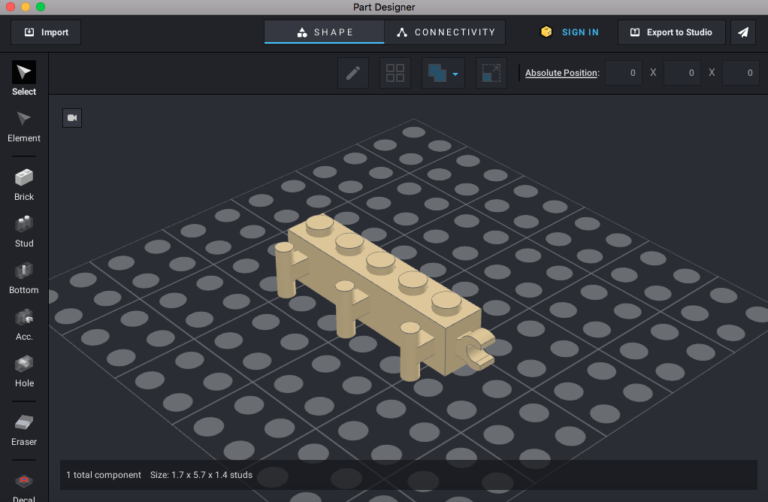Click the third Absolute Position field

click(x=741, y=73)
